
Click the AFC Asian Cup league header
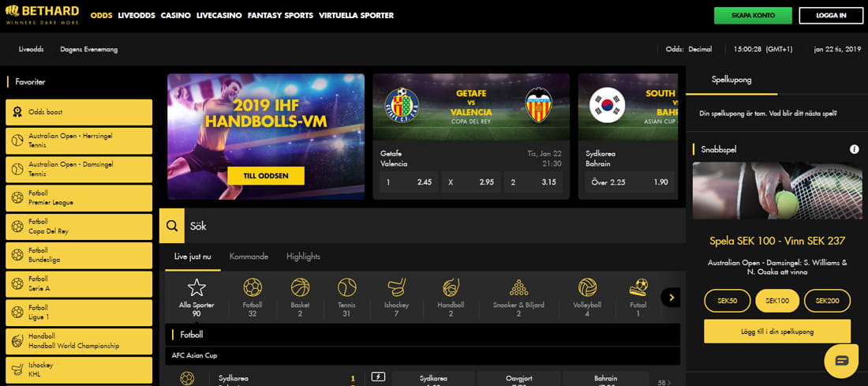pos(422,355)
